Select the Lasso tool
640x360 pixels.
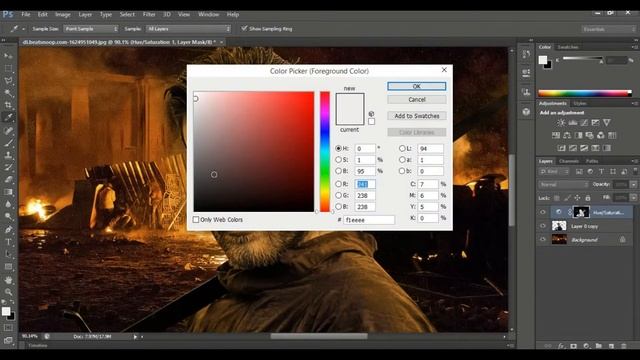8,80
